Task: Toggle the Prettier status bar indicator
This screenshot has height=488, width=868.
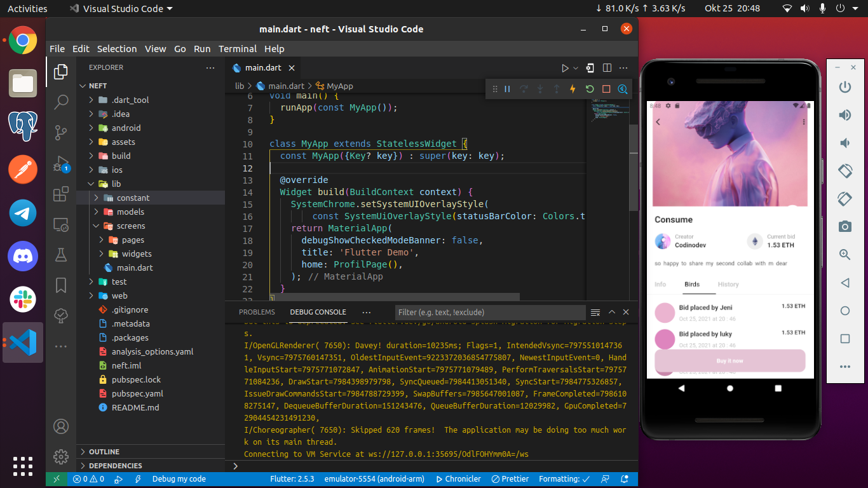Action: [510, 478]
